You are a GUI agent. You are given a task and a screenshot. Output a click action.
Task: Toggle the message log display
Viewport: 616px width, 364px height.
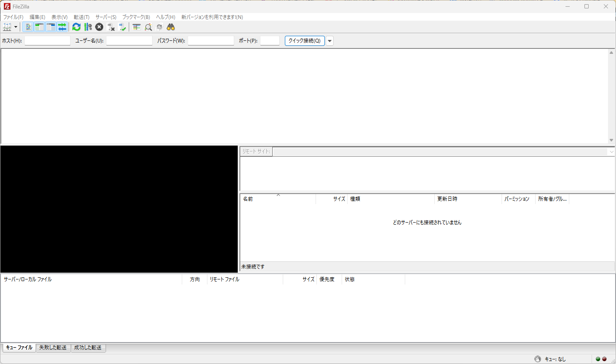(28, 27)
